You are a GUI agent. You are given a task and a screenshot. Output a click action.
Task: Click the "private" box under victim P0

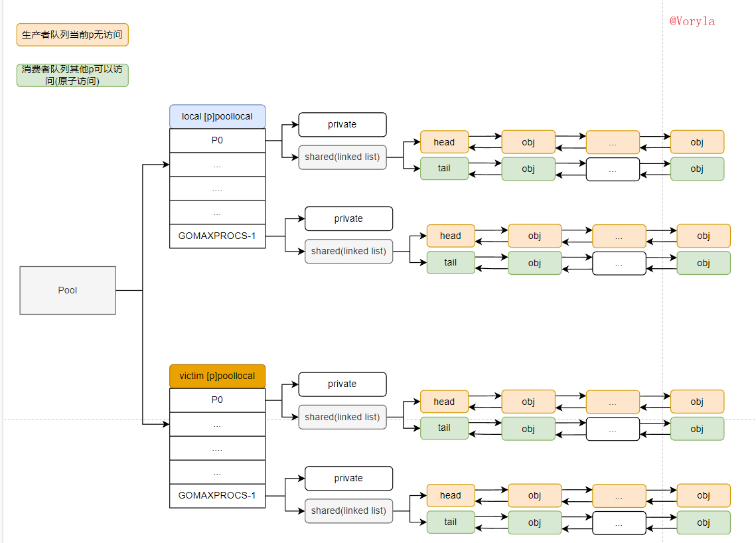tap(342, 384)
